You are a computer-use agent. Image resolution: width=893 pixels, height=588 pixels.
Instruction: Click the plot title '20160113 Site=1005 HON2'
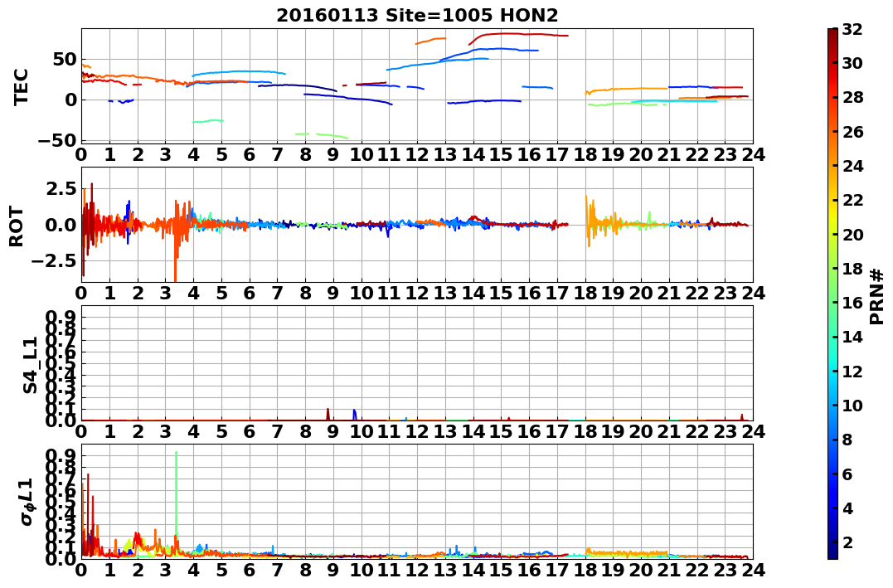[417, 16]
